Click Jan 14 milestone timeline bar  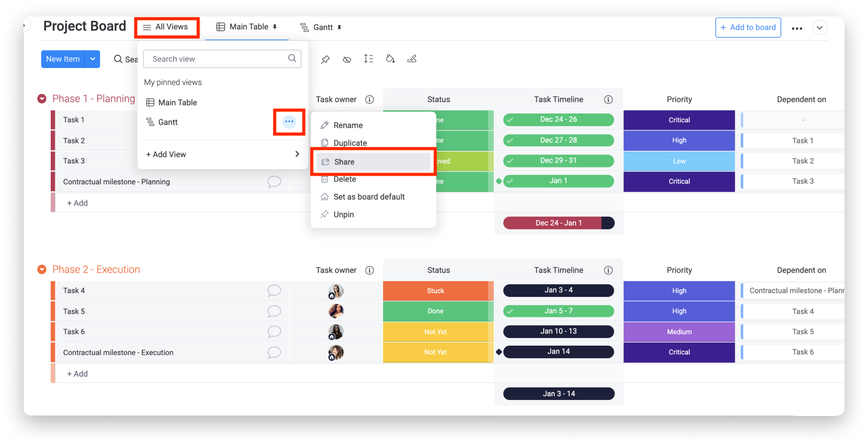[558, 352]
